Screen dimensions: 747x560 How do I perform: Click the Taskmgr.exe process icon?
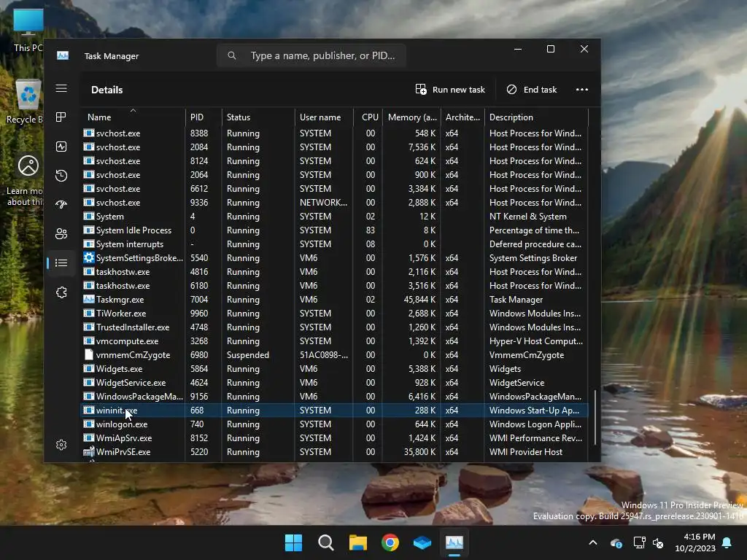(88, 299)
